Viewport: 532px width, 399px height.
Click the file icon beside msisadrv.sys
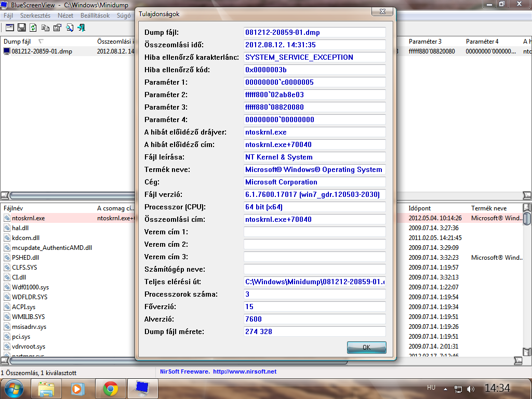click(7, 327)
